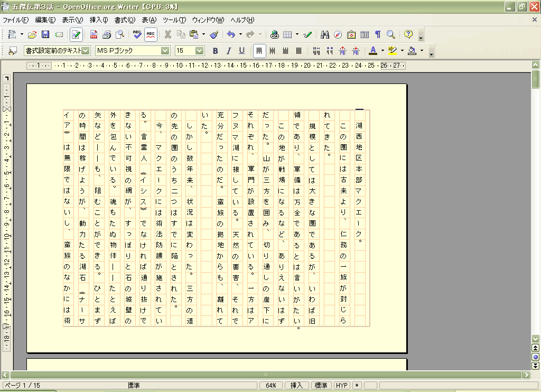The height and width of the screenshot is (392, 541).
Task: Open the 表示(V) menu
Action: click(x=72, y=20)
